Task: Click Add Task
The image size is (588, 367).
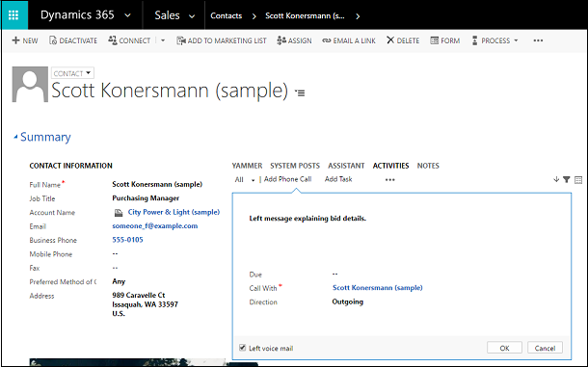Action: coord(338,179)
